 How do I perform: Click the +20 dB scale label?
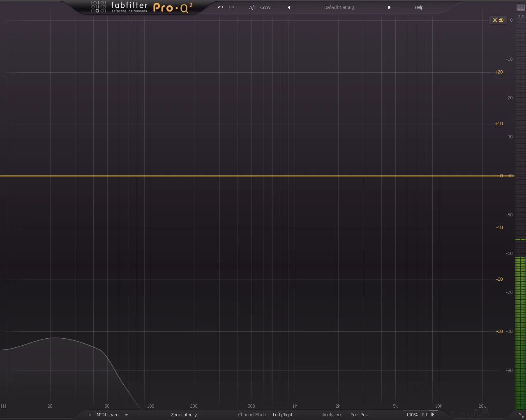point(498,72)
